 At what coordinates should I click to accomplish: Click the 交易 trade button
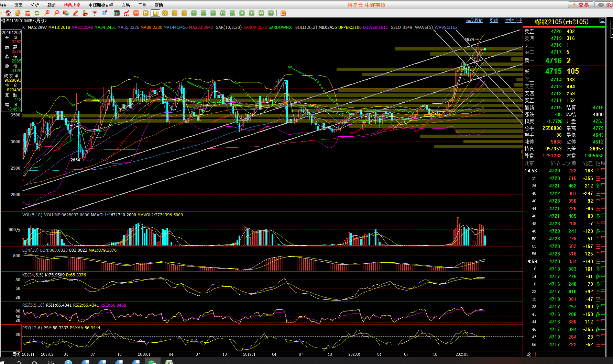[x=580, y=5]
